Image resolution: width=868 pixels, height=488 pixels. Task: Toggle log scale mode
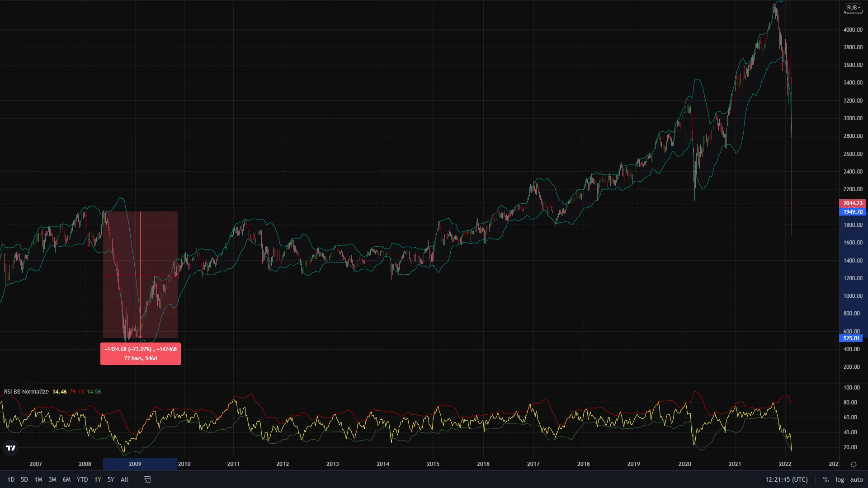pyautogui.click(x=840, y=479)
